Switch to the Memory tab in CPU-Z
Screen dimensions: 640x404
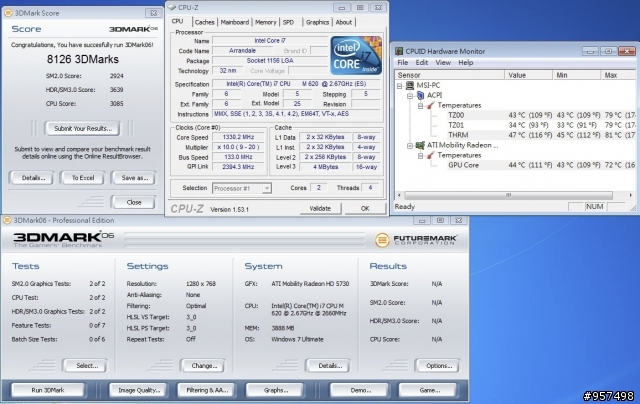click(x=266, y=22)
